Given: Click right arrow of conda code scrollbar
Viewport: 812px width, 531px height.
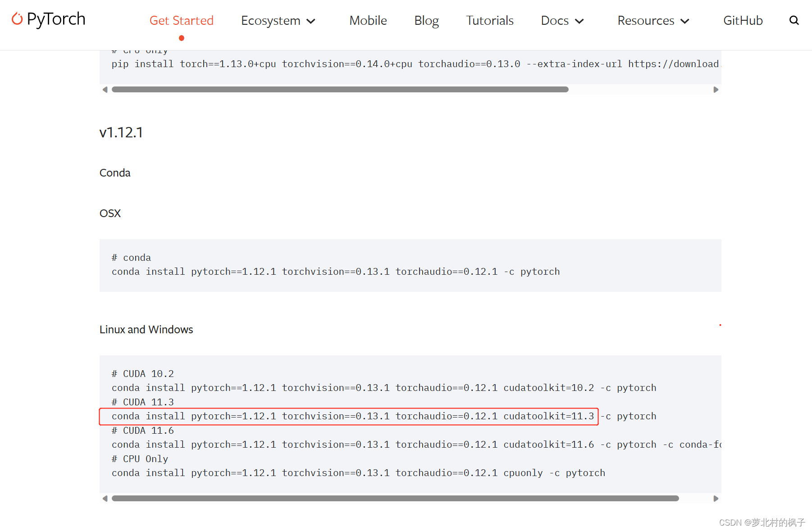Looking at the screenshot, I should click(x=716, y=499).
